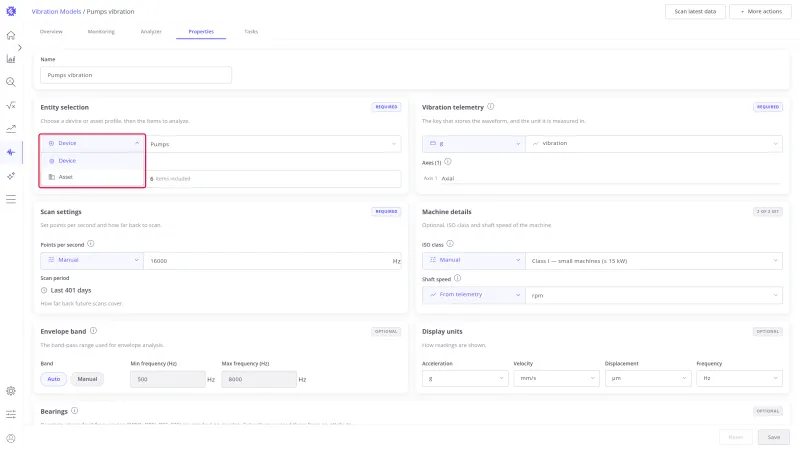Open the sparkle AI sidebar icon
The width and height of the screenshot is (800, 450).
click(x=11, y=176)
